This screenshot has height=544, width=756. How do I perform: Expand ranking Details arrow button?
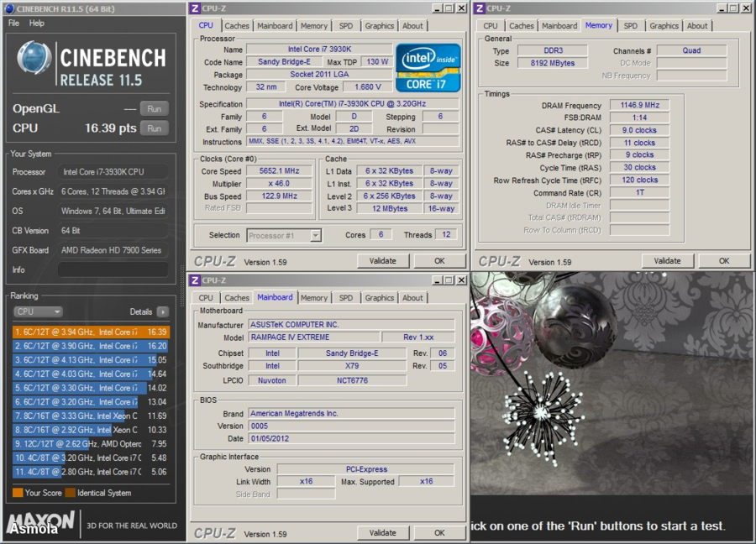pos(163,311)
